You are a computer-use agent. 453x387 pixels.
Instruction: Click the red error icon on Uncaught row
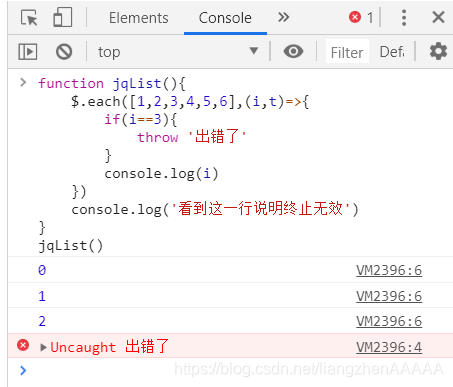click(x=23, y=345)
